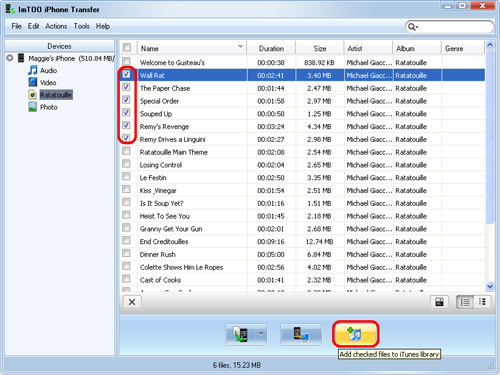Uncheck the Remy's Revenge checkbox
Image resolution: width=500 pixels, height=375 pixels.
(x=126, y=125)
